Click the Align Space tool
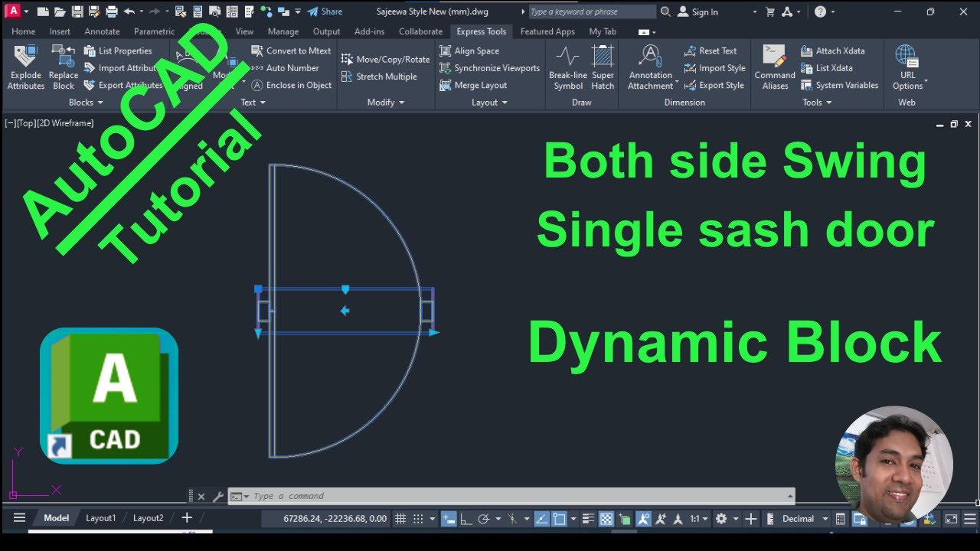The width and height of the screenshot is (980, 551). click(469, 51)
